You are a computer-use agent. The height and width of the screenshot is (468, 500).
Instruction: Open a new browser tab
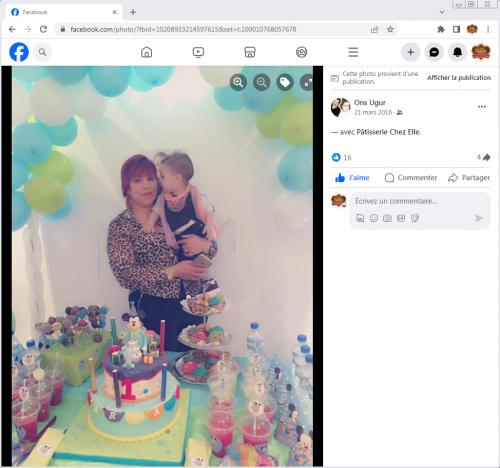[133, 12]
